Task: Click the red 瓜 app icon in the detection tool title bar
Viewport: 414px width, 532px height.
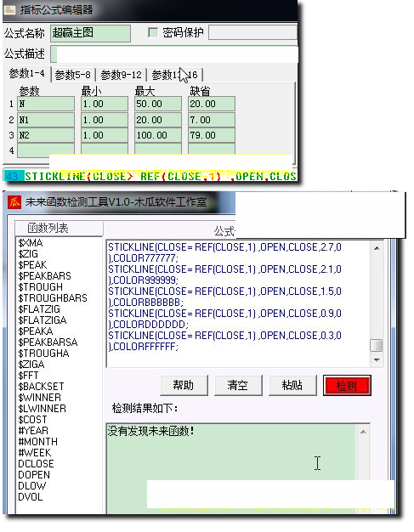Action: click(x=14, y=202)
